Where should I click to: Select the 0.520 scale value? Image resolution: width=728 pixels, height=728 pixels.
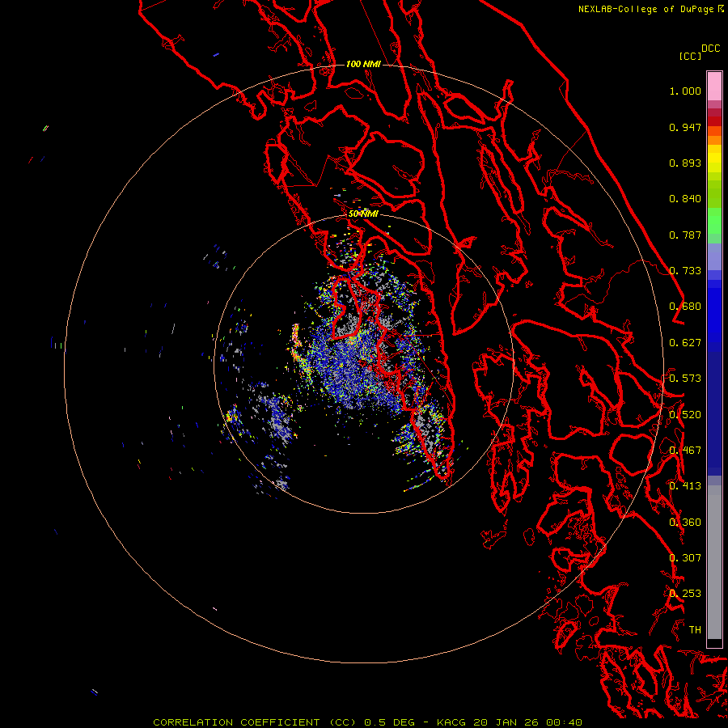(685, 415)
